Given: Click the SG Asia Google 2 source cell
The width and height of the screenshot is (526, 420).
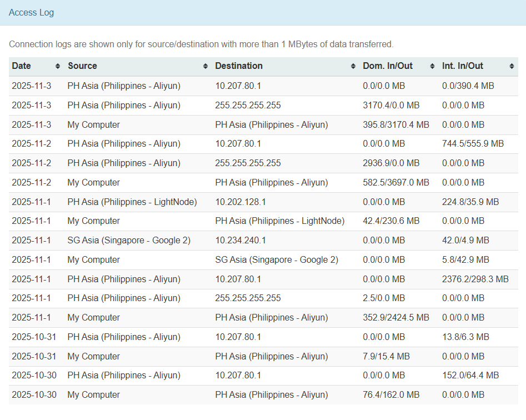Looking at the screenshot, I should [129, 240].
